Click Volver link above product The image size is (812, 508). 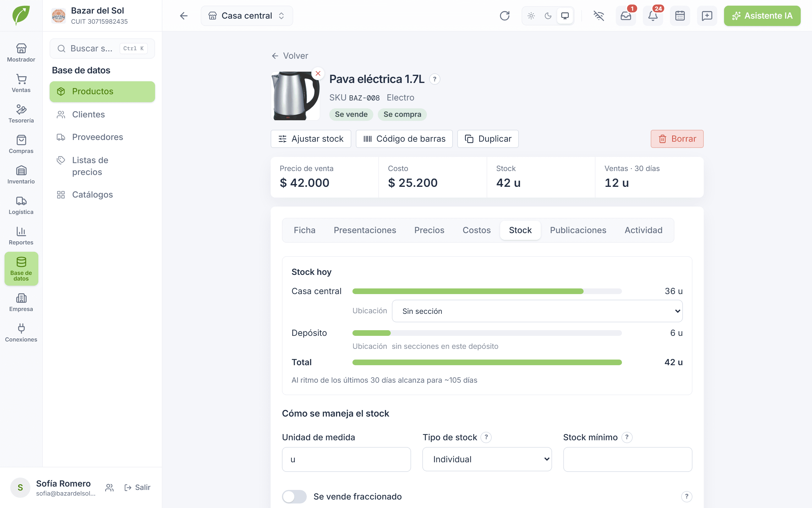(290, 56)
